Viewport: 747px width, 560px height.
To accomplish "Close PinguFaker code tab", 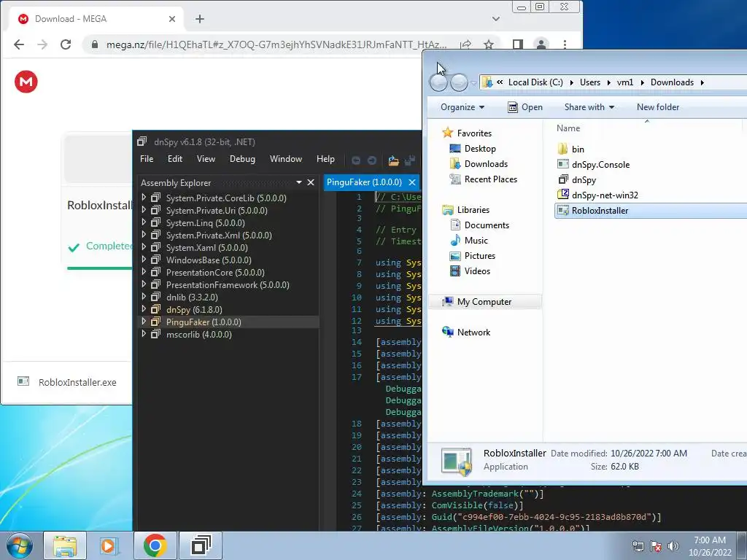I will click(x=412, y=182).
